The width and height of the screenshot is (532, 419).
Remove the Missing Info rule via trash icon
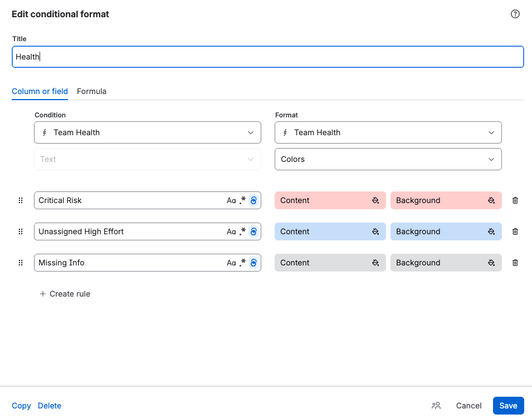pyautogui.click(x=515, y=263)
